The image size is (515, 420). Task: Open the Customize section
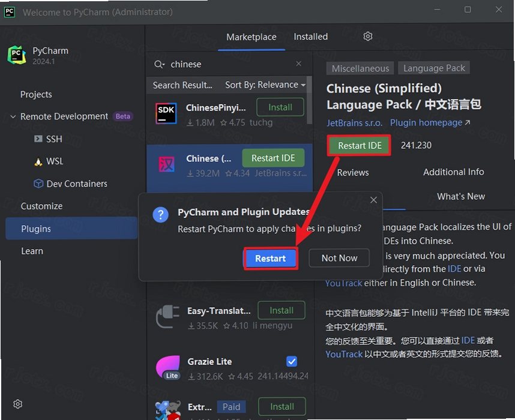tap(41, 206)
